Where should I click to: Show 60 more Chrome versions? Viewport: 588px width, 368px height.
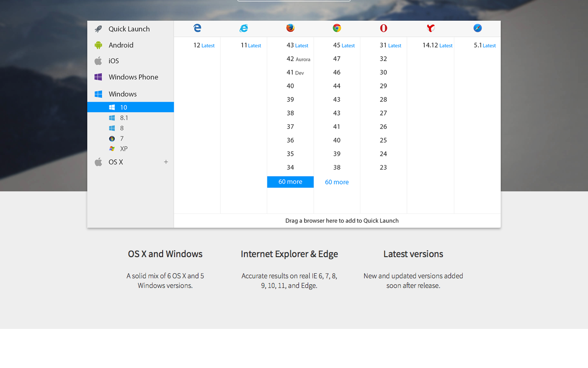pyautogui.click(x=337, y=182)
